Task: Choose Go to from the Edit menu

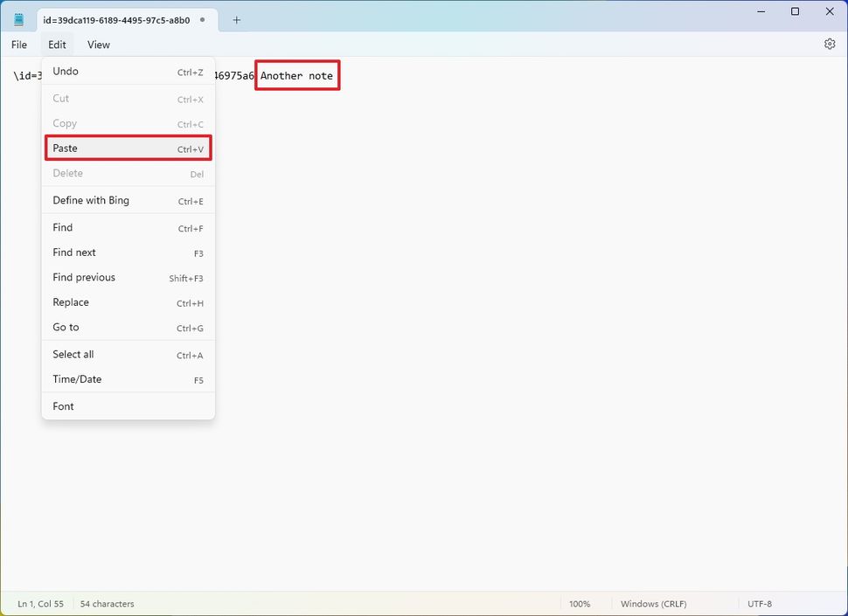Action: pyautogui.click(x=128, y=327)
